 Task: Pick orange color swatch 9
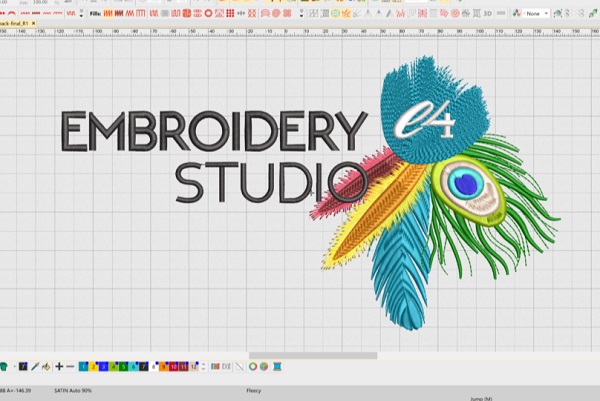click(163, 367)
